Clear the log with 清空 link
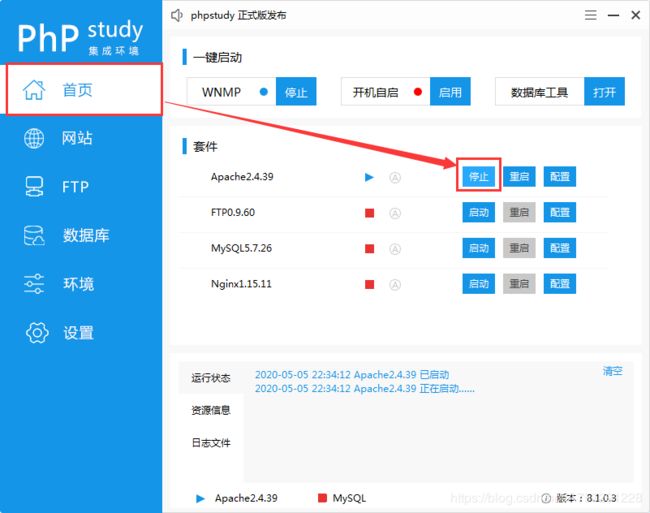650x513 pixels. pyautogui.click(x=612, y=371)
